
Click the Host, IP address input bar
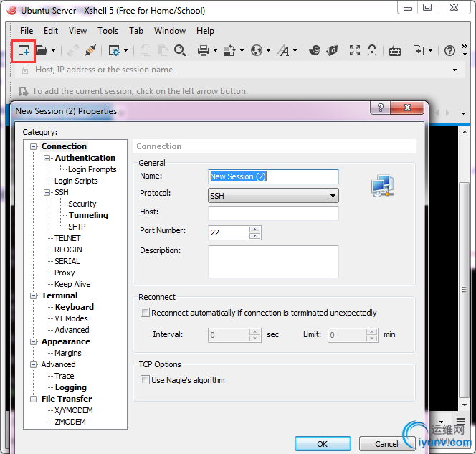coord(240,70)
